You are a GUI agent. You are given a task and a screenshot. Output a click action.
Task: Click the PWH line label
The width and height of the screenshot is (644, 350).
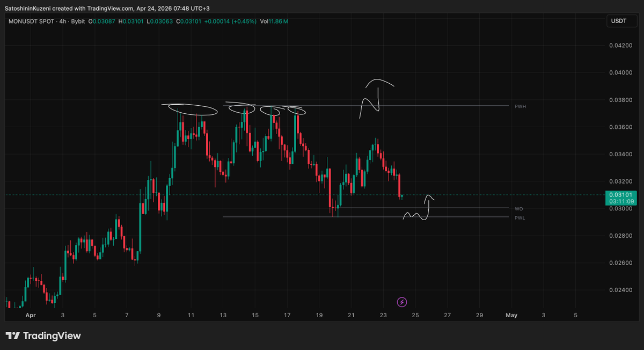[519, 106]
